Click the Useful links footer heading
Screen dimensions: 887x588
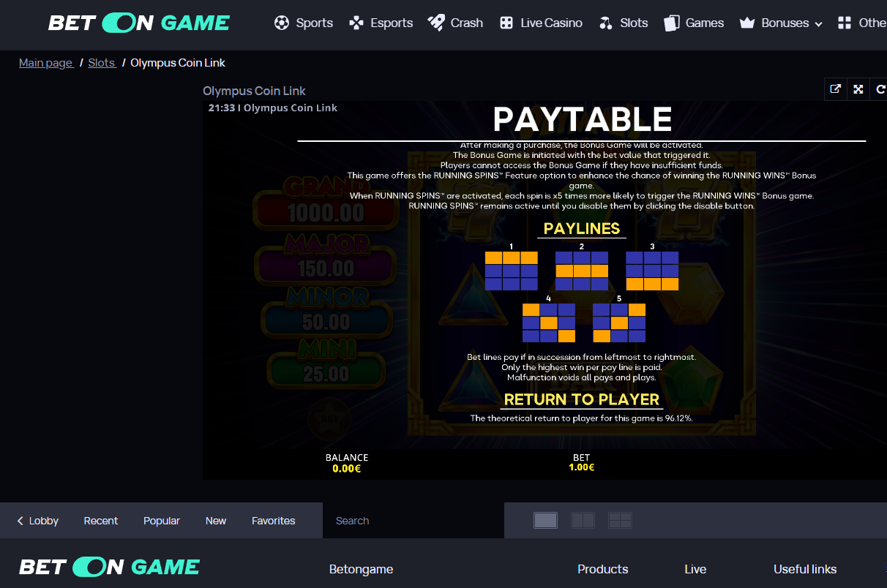point(805,569)
